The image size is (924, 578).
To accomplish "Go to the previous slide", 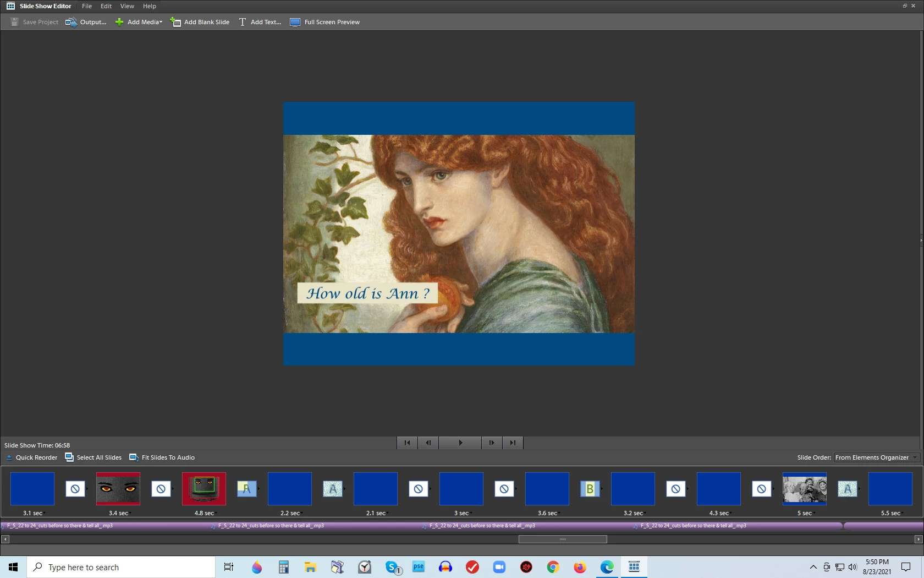I will [428, 443].
